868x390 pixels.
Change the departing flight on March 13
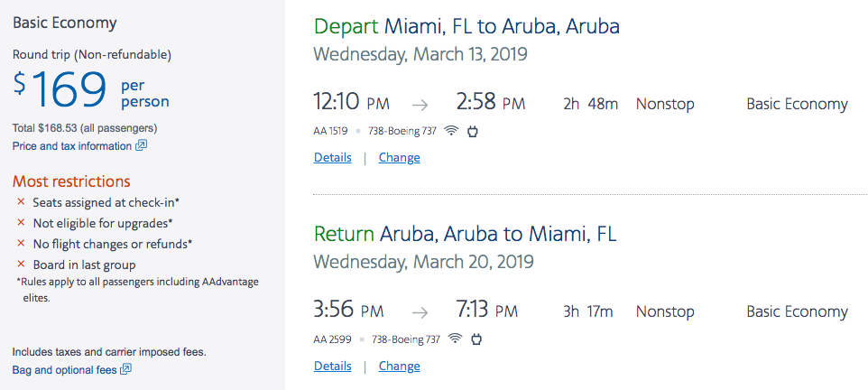(399, 158)
